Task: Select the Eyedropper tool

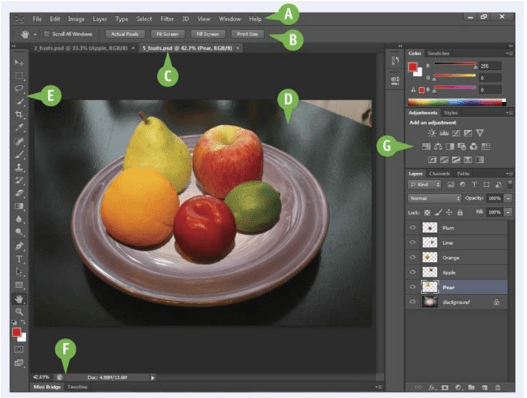Action: 19,127
